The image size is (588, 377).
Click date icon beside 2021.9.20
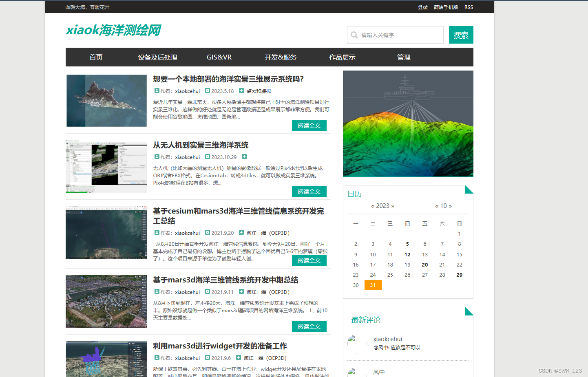tap(208, 233)
